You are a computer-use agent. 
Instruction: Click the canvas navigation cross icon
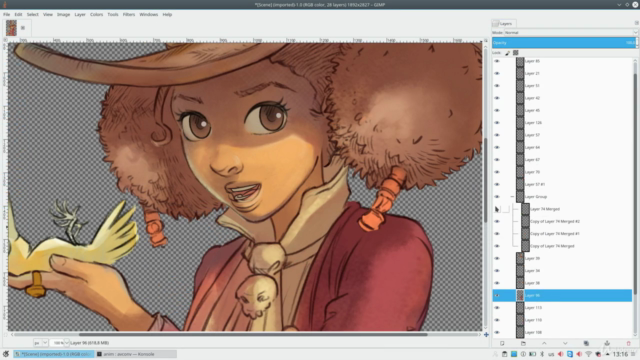pyautogui.click(x=486, y=335)
